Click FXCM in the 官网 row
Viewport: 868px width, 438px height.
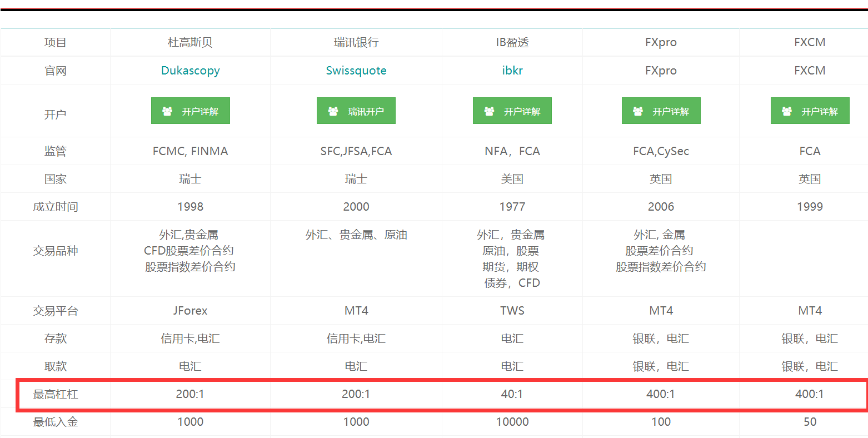tap(810, 71)
